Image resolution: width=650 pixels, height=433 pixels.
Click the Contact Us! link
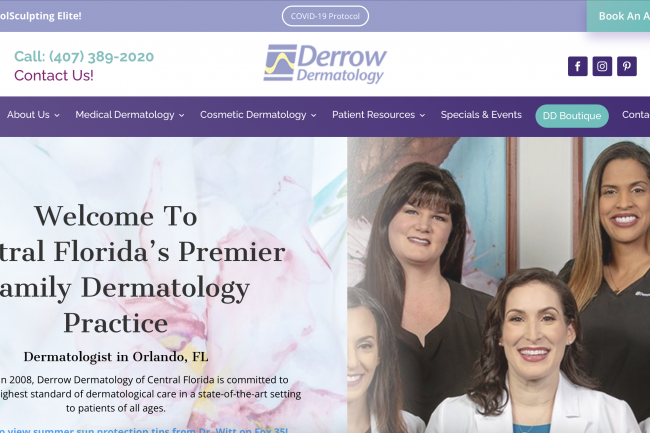click(x=54, y=75)
